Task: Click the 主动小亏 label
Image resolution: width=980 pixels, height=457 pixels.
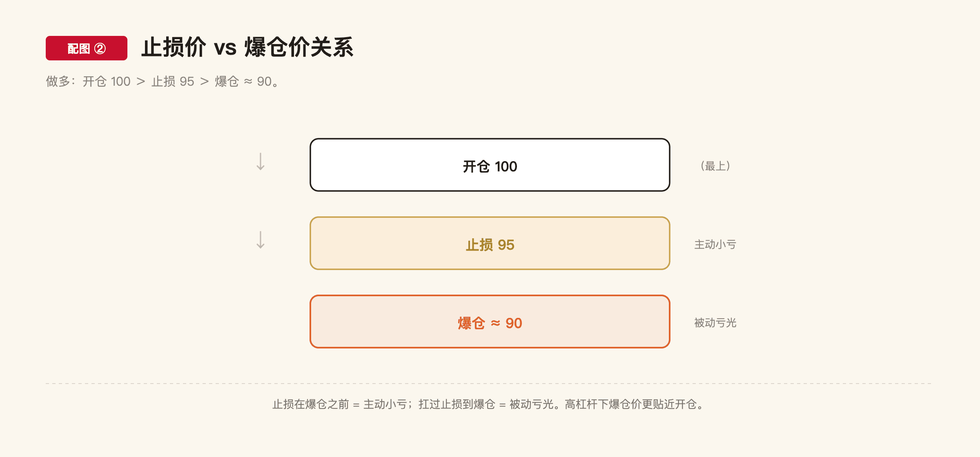Action: (715, 244)
